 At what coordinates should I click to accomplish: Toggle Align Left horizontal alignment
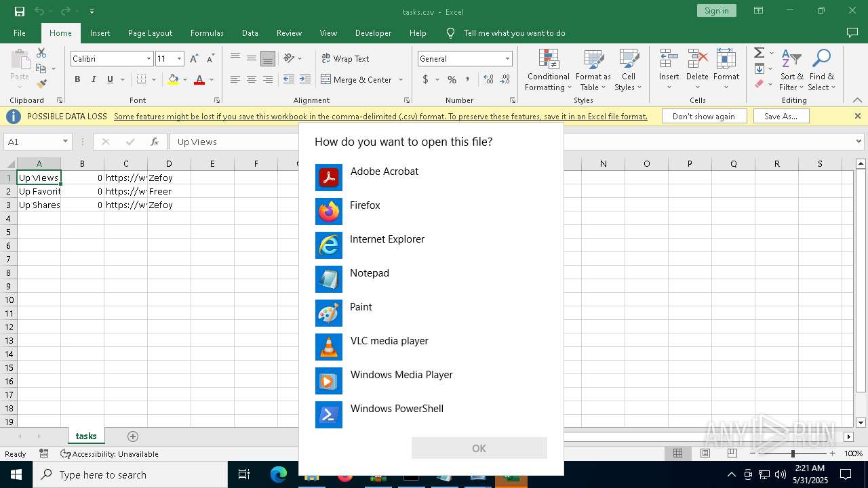pyautogui.click(x=235, y=79)
